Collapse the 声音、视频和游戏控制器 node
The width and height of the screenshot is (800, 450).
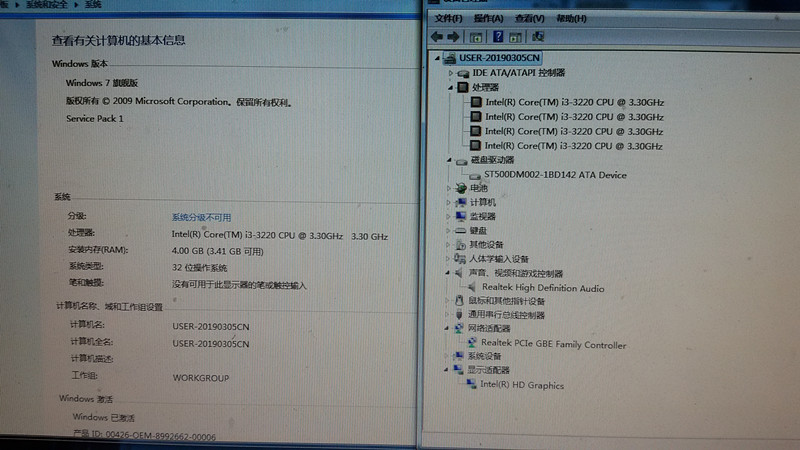(x=447, y=273)
